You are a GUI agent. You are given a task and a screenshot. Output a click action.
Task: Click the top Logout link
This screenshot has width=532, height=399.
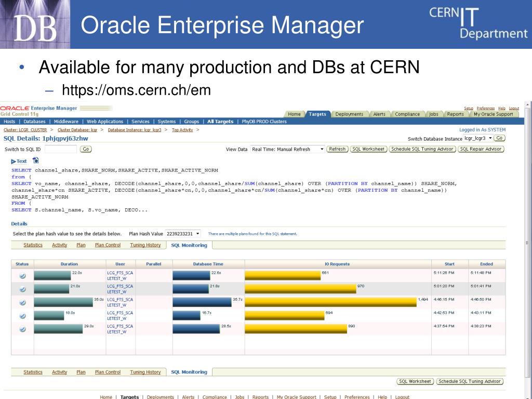514,108
